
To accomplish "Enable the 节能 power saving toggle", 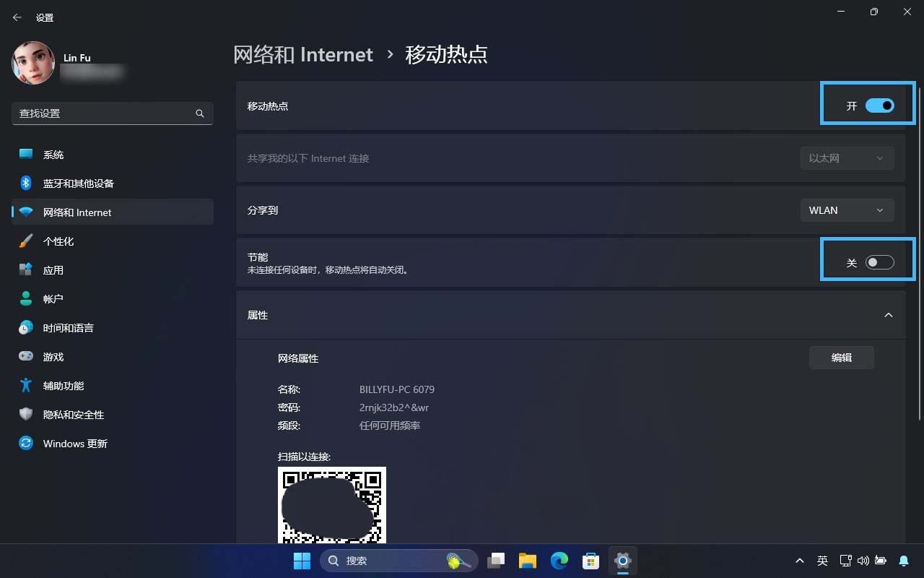I will (x=879, y=262).
